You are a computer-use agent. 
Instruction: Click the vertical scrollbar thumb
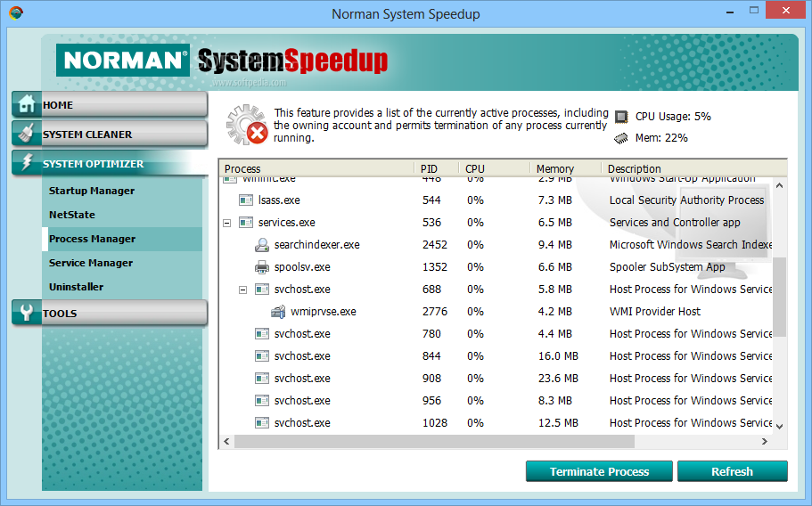pos(779,297)
